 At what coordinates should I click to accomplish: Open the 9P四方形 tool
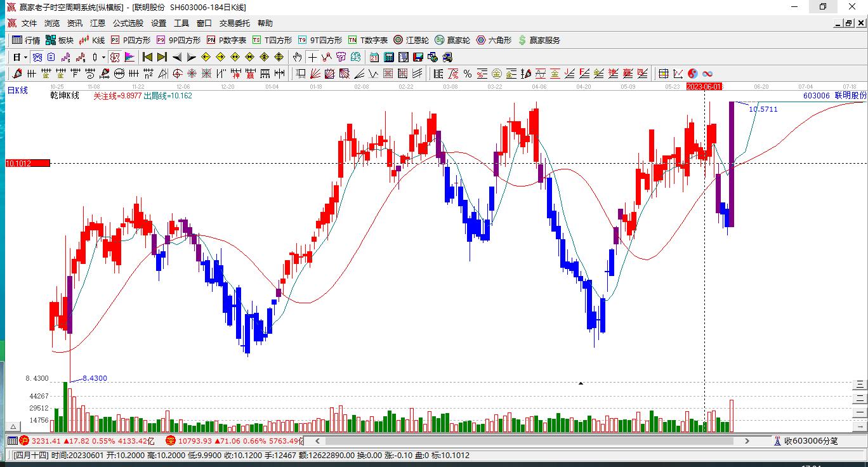[x=179, y=40]
